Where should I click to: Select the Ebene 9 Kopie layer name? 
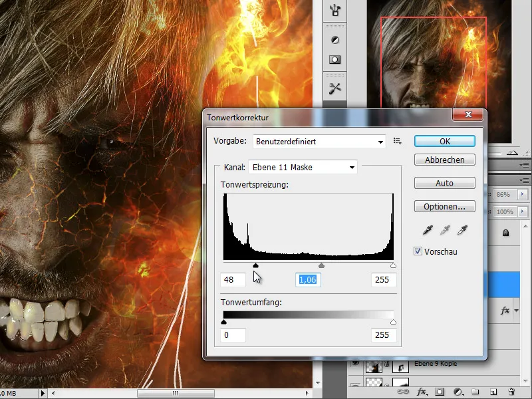436,363
